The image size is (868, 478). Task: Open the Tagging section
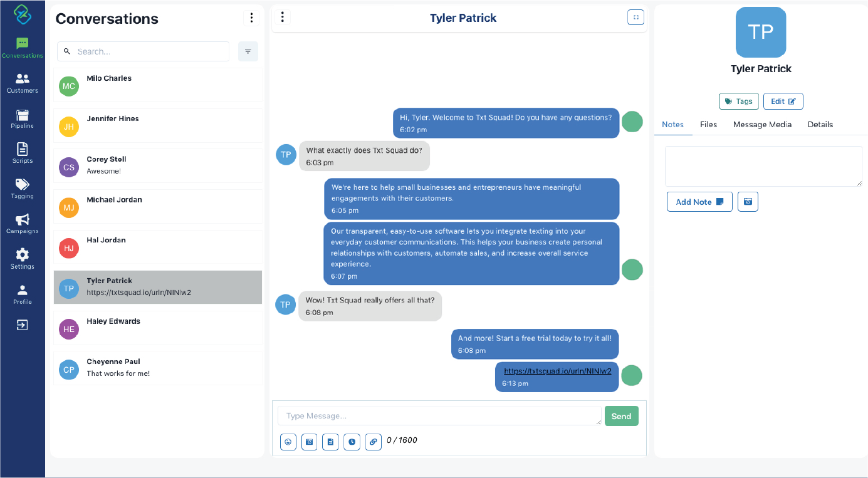23,189
